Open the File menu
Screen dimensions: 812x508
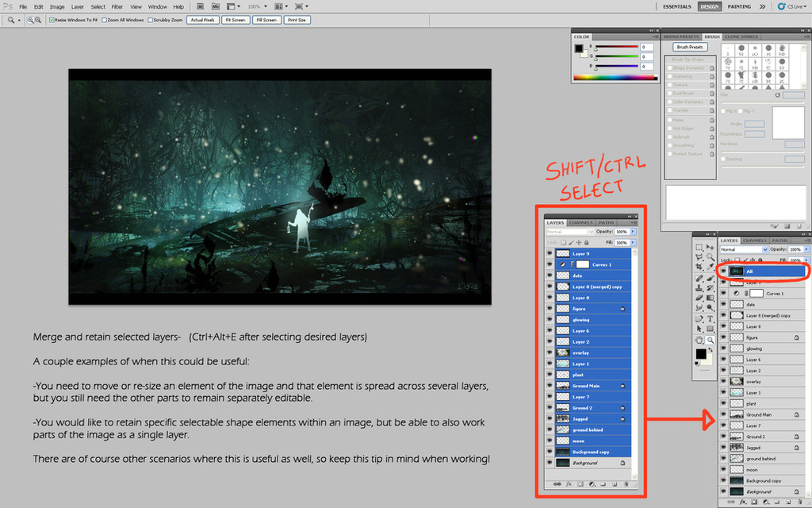pos(23,6)
